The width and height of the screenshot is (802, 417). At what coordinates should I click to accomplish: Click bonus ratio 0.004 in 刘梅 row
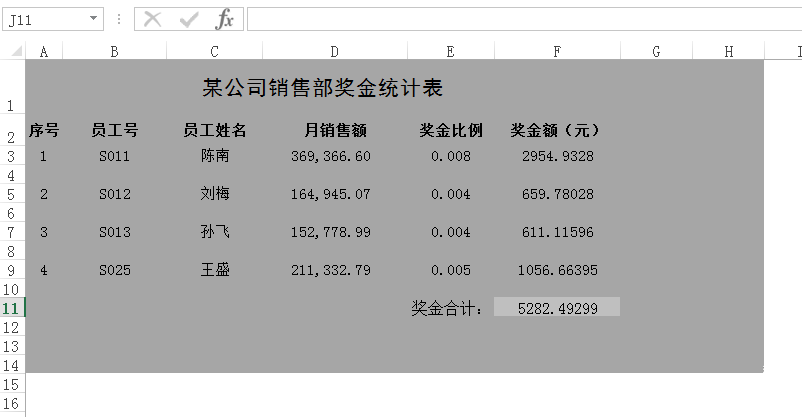451,194
